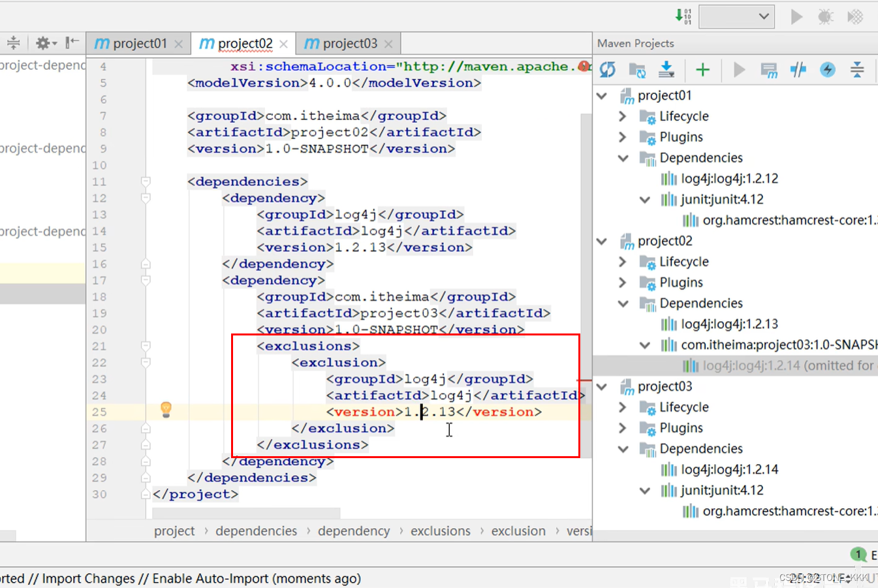
Task: Toggle Skip Tests mode lightning icon
Action: click(x=828, y=70)
